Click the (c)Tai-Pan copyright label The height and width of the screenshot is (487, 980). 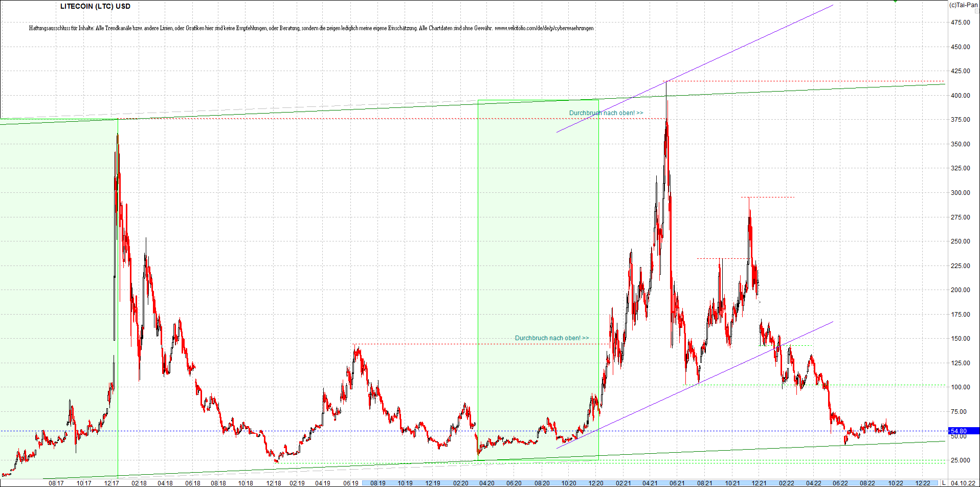coord(963,5)
